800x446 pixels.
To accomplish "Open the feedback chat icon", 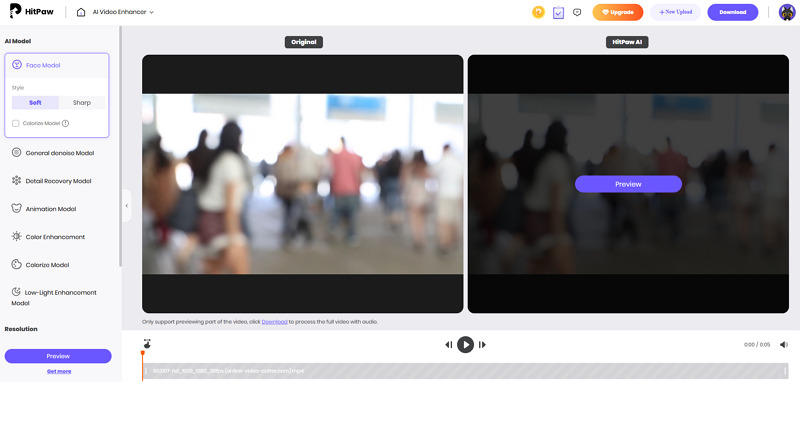I will (x=577, y=12).
